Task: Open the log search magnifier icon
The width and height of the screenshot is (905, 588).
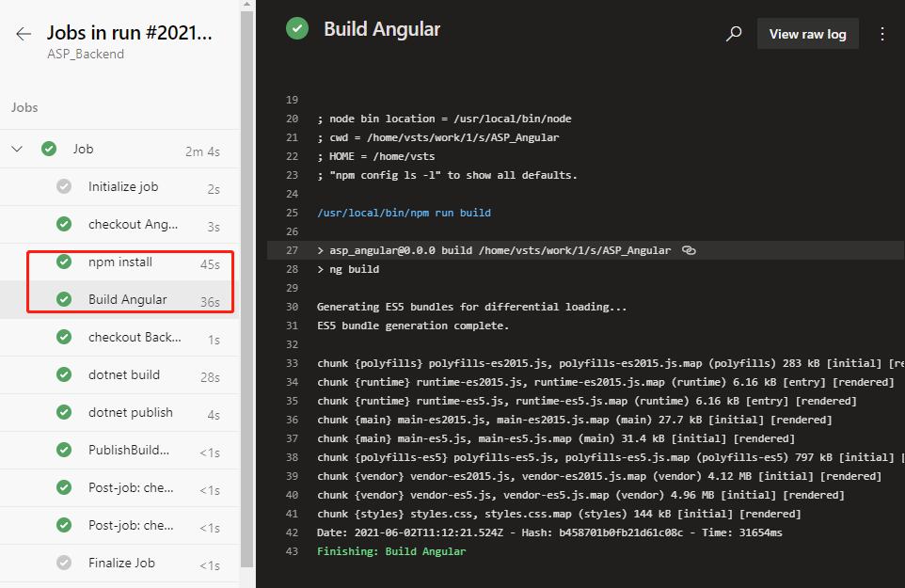Action: click(x=734, y=34)
